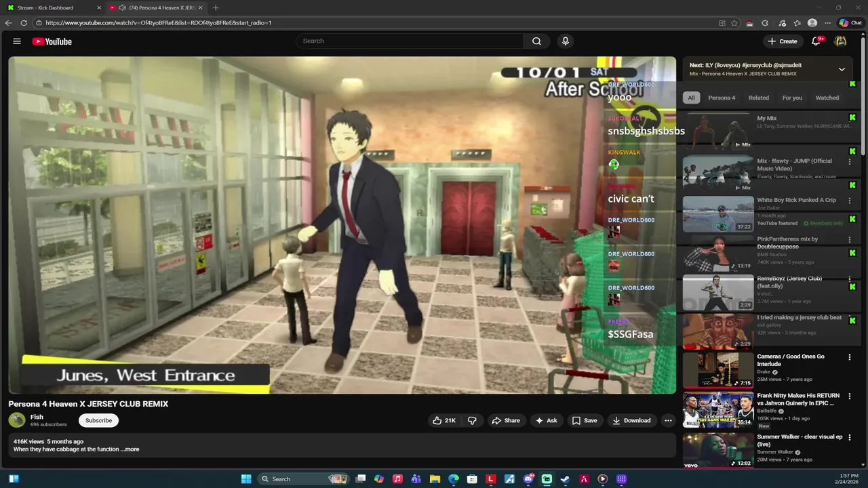Open Microsoft Store from taskbar

click(472, 479)
